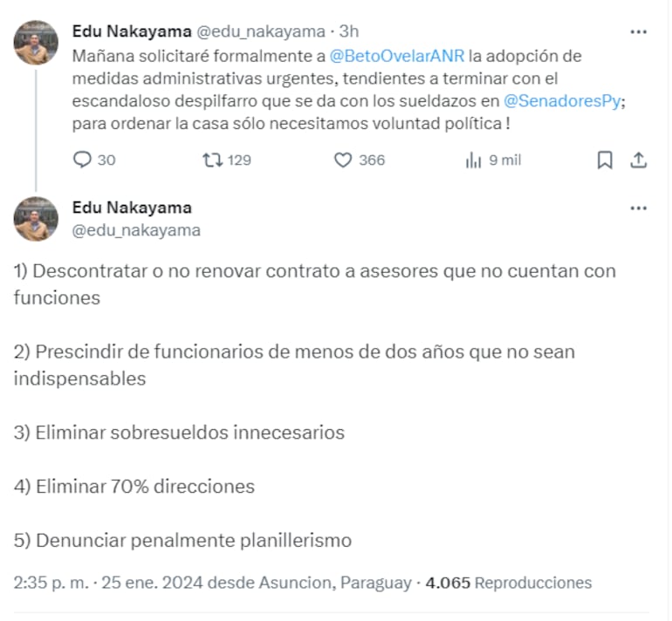
Task: Click Edu Nakayama avatar on first tweet
Action: [x=36, y=42]
